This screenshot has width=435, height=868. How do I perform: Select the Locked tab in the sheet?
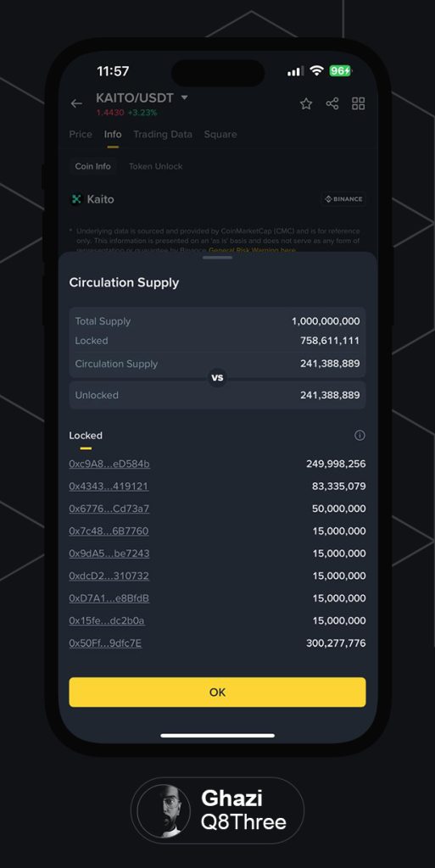click(86, 436)
